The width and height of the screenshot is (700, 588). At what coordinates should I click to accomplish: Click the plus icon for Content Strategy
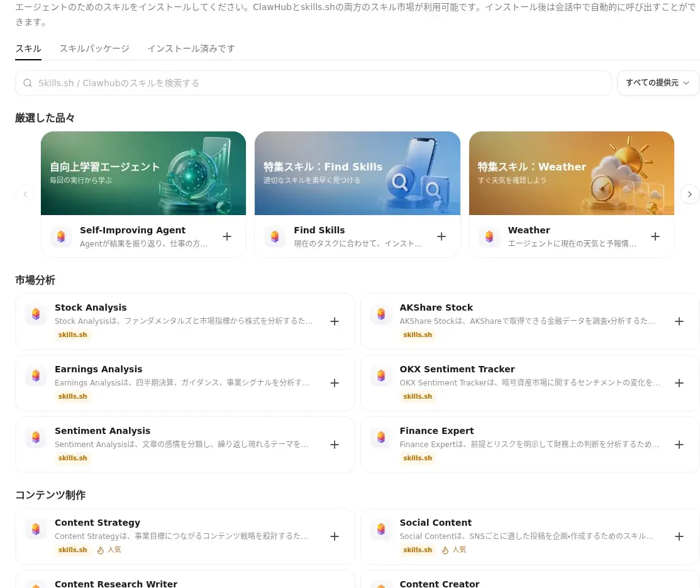coord(335,536)
